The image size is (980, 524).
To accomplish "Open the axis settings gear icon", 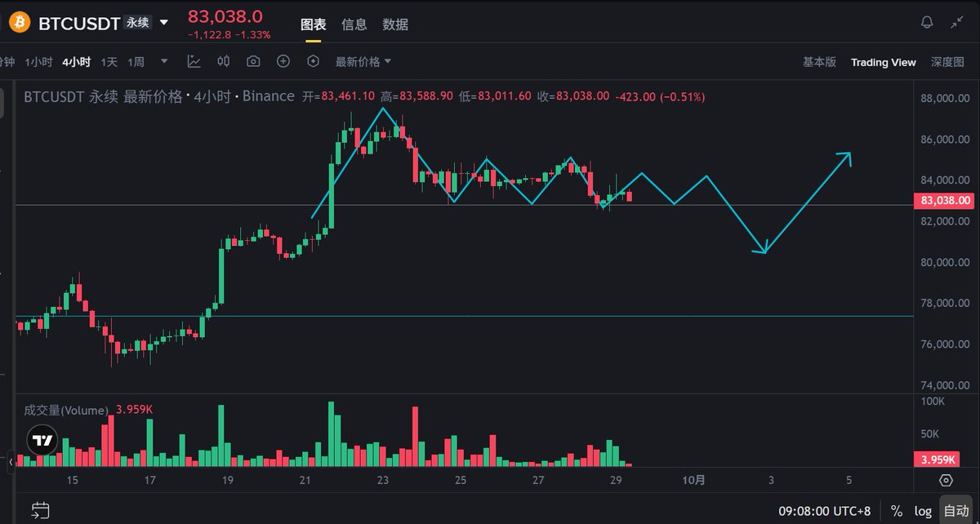I will (946, 480).
